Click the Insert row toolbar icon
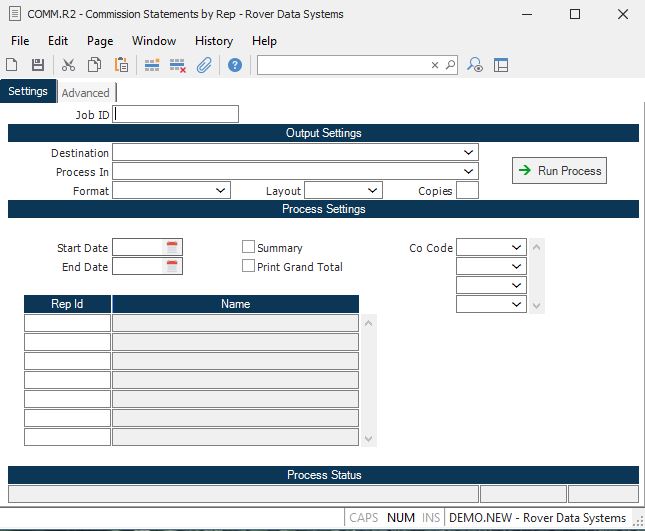 (x=152, y=65)
